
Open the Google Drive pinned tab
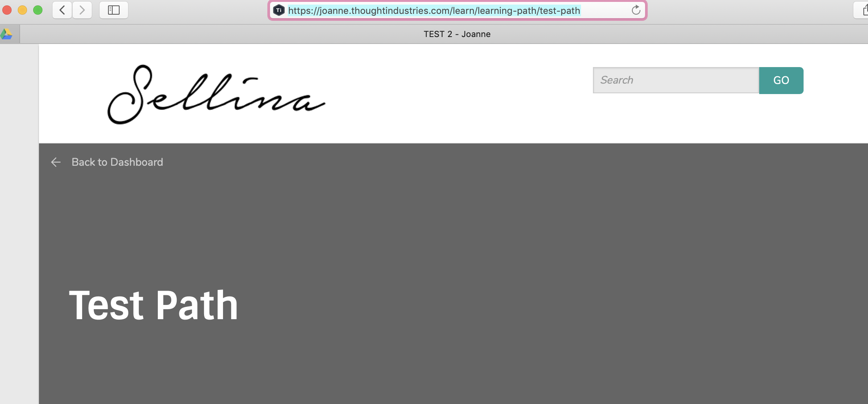click(7, 34)
